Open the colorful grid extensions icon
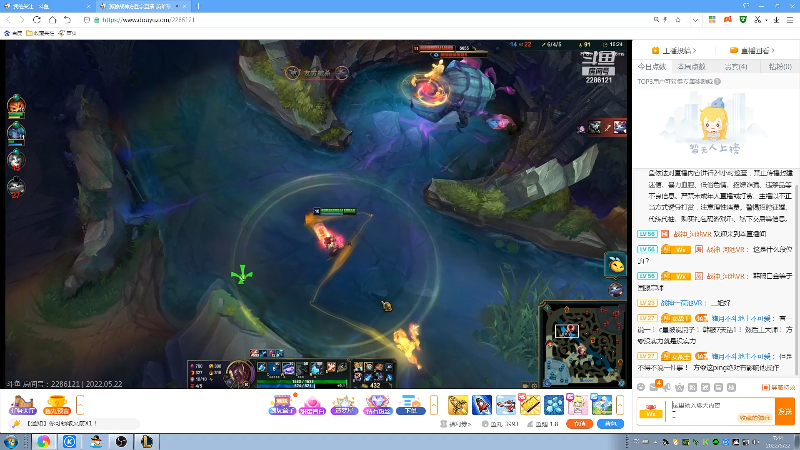The image size is (800, 450). pos(712,19)
